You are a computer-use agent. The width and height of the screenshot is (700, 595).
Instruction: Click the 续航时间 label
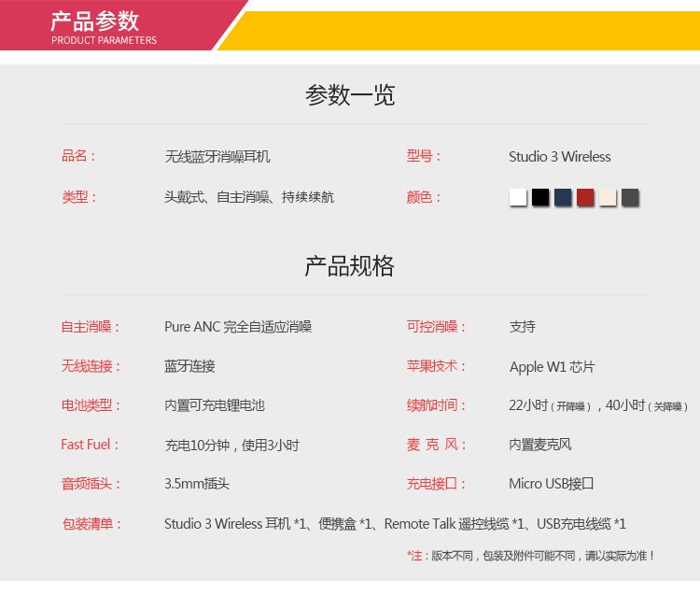[x=436, y=405]
